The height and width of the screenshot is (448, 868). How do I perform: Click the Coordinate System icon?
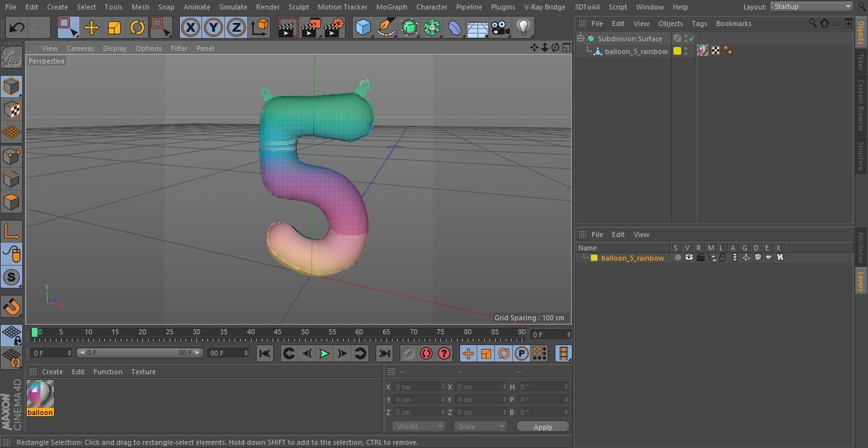click(260, 27)
